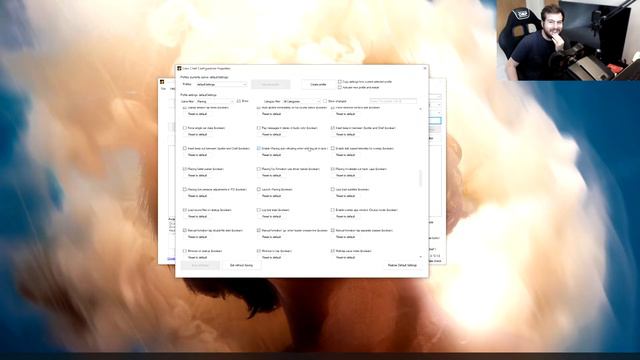Reset Load sound files on startup to default

click(198, 216)
